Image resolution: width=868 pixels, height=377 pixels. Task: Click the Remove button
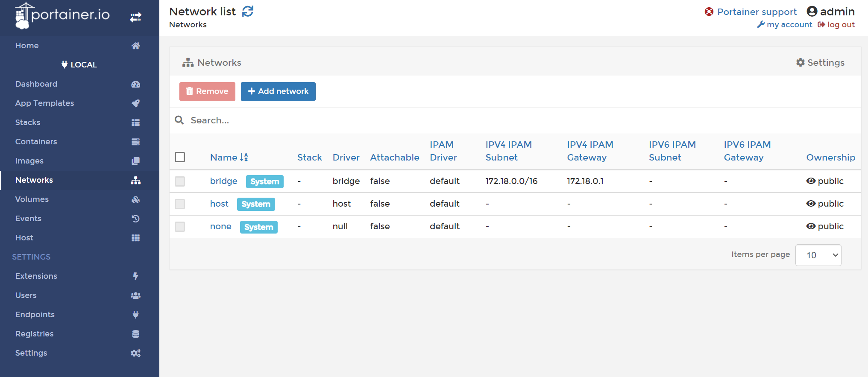[207, 91]
